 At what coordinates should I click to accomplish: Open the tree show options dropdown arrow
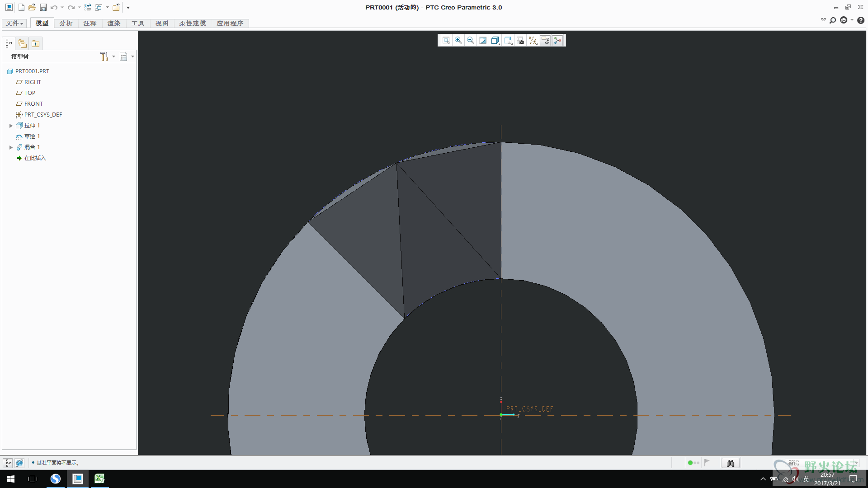[x=132, y=56]
